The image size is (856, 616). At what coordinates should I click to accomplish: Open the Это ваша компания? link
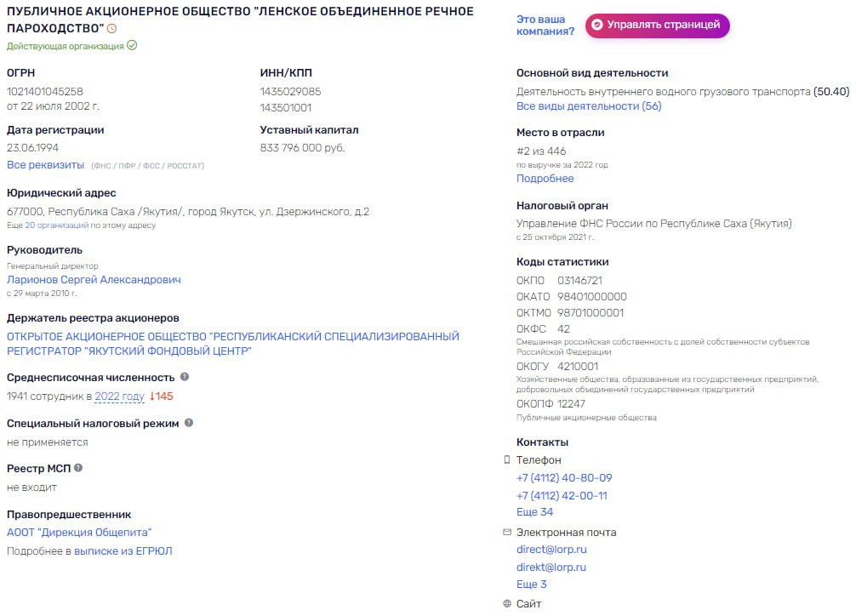[545, 26]
